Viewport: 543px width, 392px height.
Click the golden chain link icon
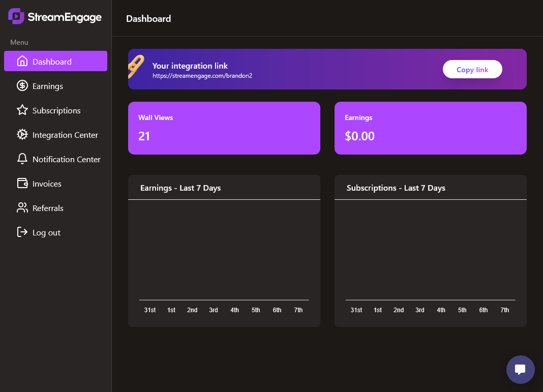point(136,67)
